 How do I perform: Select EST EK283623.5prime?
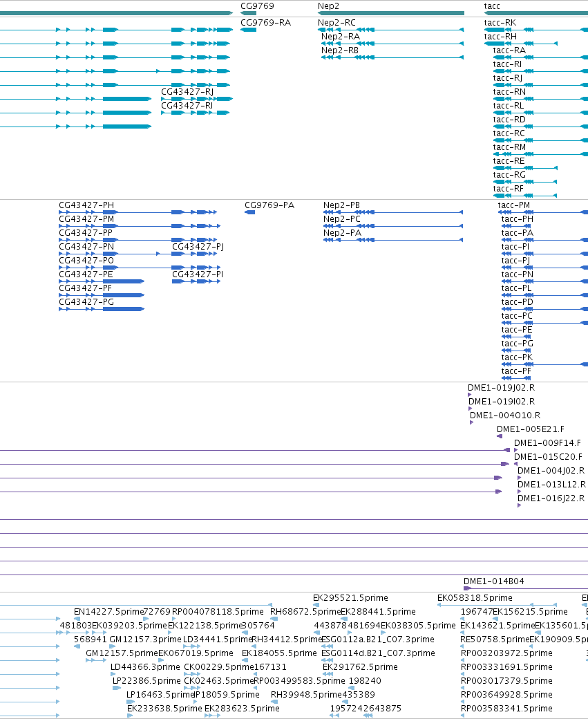242,709
